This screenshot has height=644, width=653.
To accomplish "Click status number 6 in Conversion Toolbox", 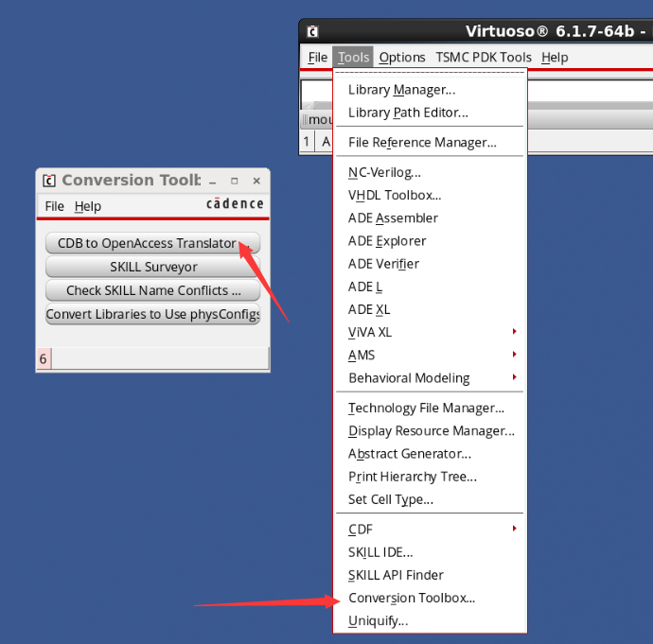I will pos(44,358).
